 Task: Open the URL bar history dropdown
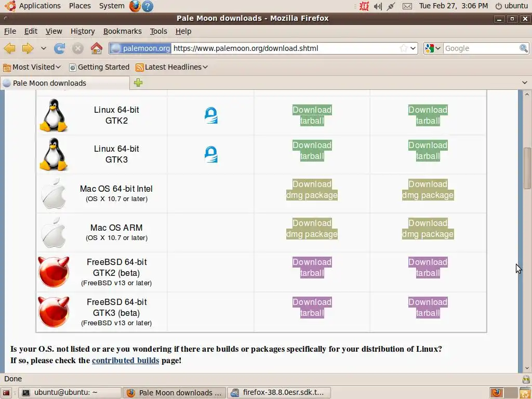coord(413,48)
